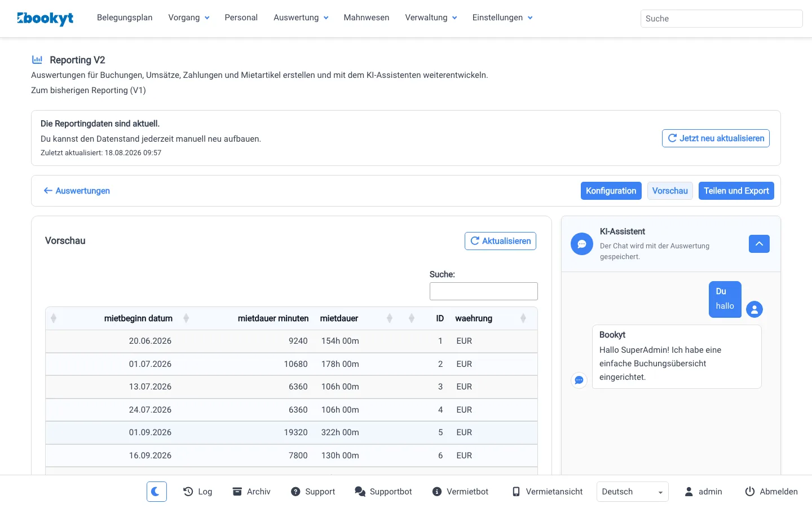Sort by ID column header

tap(440, 318)
